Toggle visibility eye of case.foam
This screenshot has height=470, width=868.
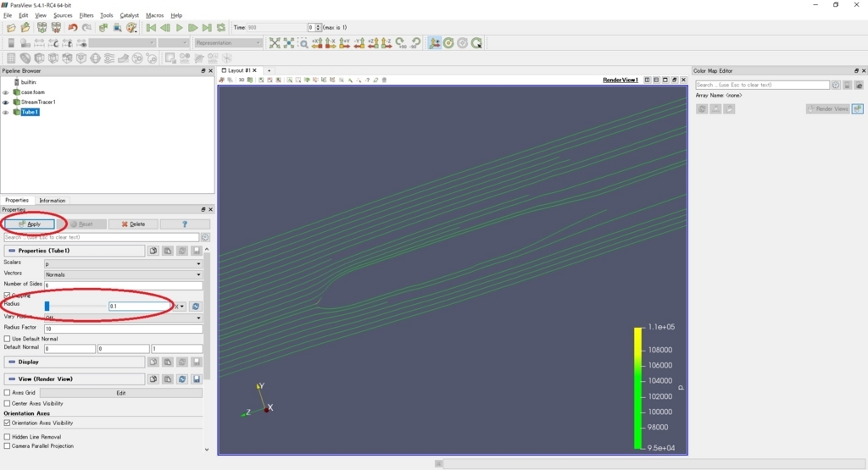coord(6,92)
